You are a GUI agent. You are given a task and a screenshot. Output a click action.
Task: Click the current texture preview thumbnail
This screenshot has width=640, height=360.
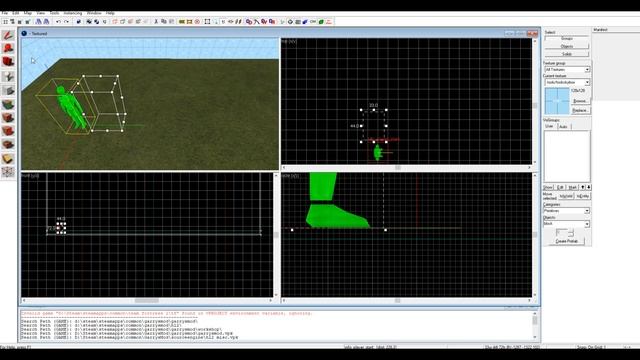(557, 101)
